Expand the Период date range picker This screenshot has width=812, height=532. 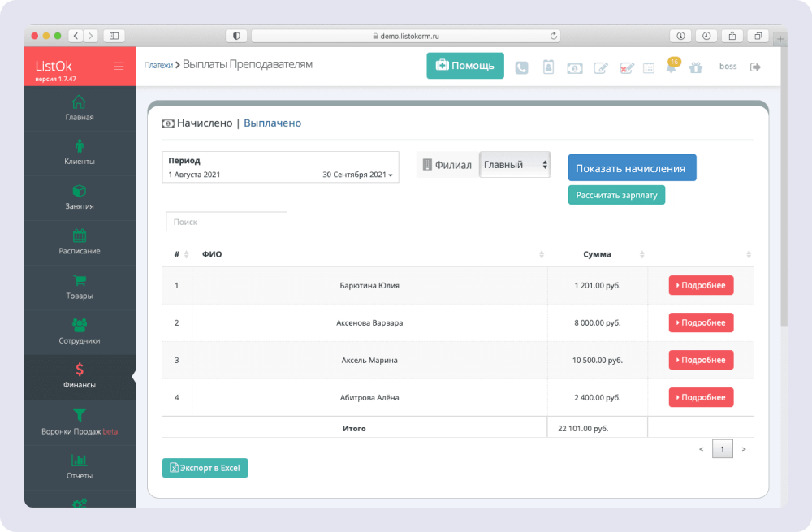click(280, 167)
